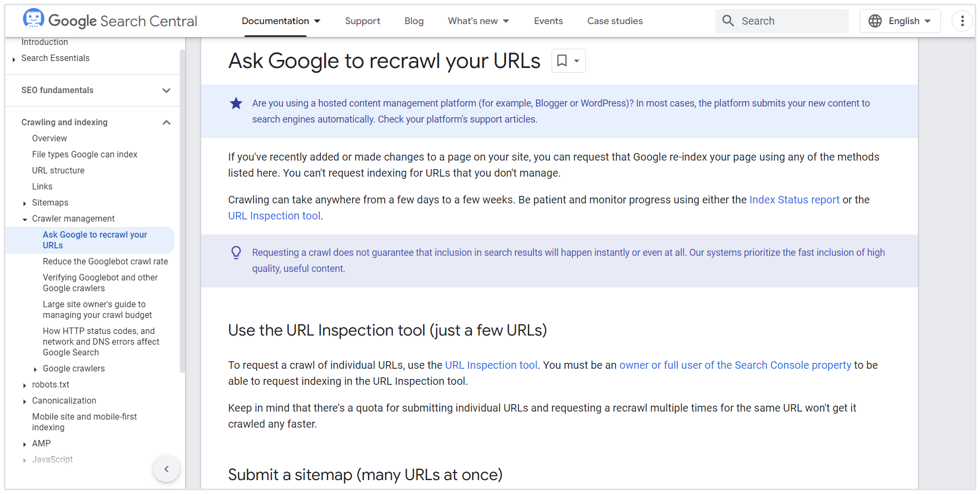The image size is (980, 494).
Task: Open owner or full user property link
Action: click(x=735, y=365)
